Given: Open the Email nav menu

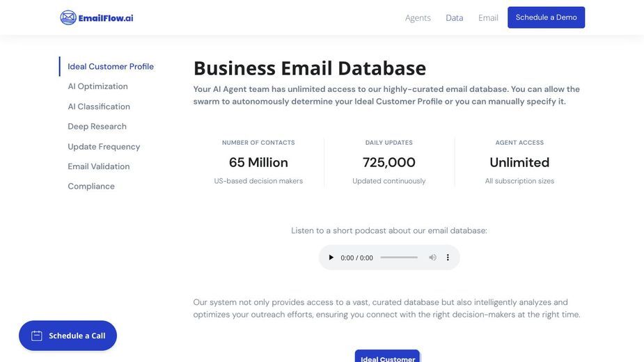Looking at the screenshot, I should (488, 17).
